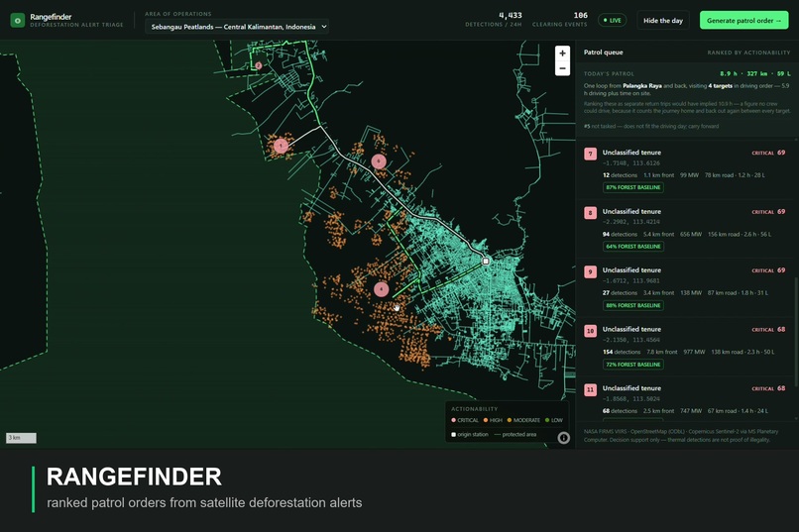Screen dimensions: 799x532
Task: Click the 4 targets bold text
Action: (720, 86)
